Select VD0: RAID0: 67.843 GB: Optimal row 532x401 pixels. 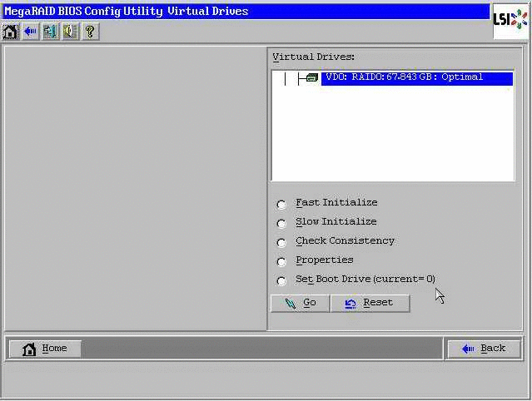click(416, 77)
